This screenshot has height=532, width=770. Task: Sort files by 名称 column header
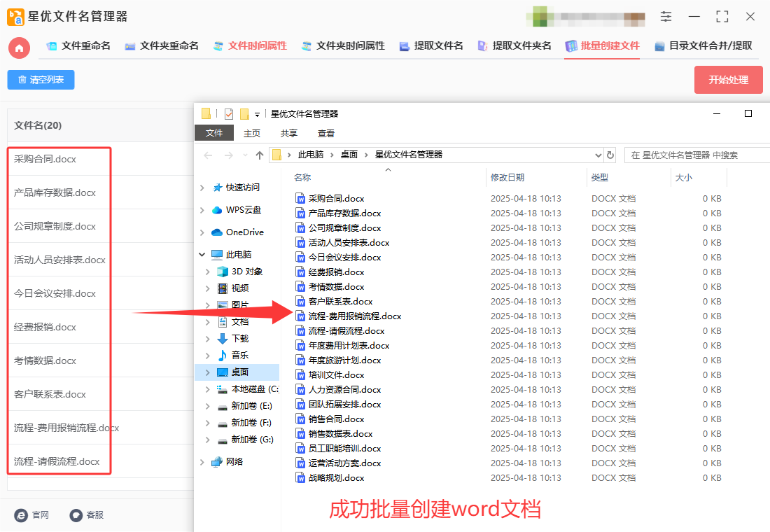click(302, 177)
